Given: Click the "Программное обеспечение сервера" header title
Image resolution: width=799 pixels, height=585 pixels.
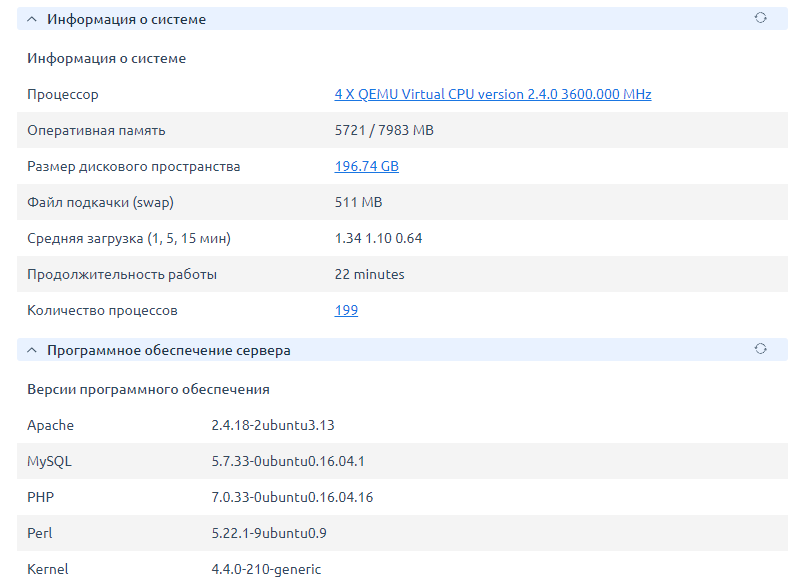Looking at the screenshot, I should tap(169, 350).
